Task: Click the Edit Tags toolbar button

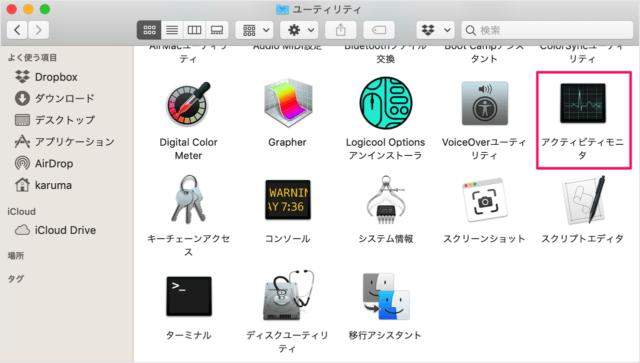Action: click(x=379, y=30)
